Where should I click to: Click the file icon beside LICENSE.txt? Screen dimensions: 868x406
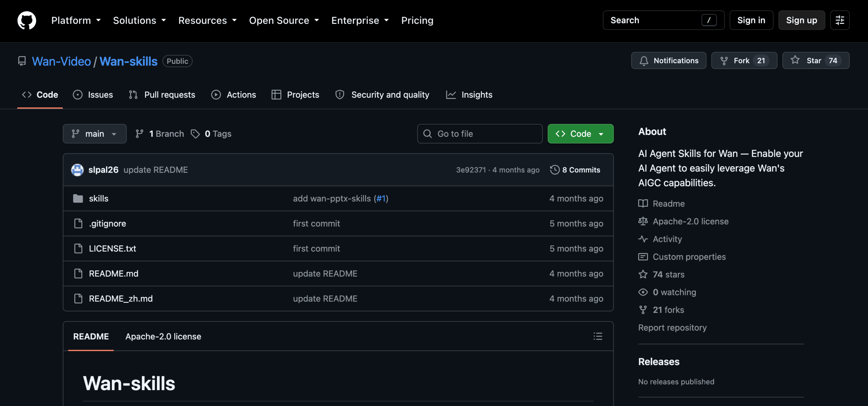78,249
